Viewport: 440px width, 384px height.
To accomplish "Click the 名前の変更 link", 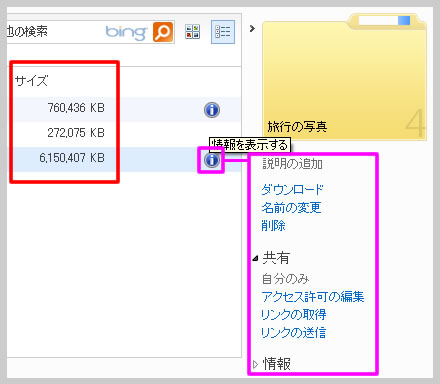I will [291, 207].
